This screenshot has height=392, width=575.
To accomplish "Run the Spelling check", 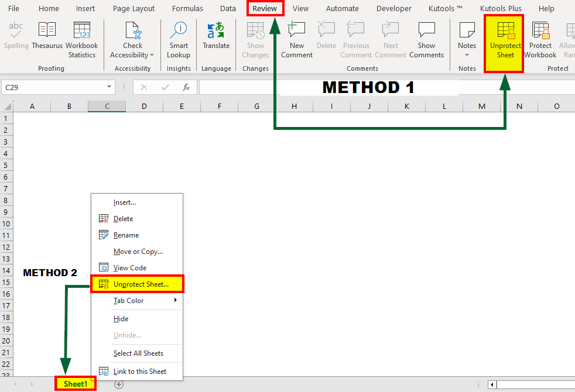I will pyautogui.click(x=16, y=35).
